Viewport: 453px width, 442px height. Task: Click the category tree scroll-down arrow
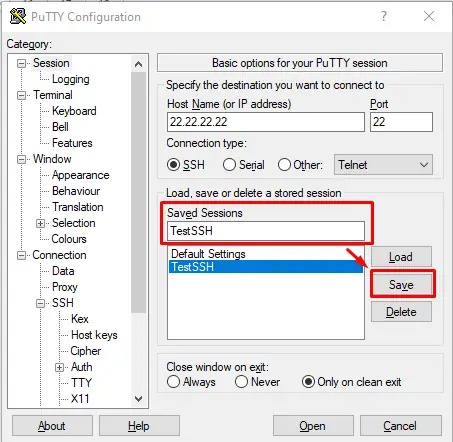tap(138, 398)
